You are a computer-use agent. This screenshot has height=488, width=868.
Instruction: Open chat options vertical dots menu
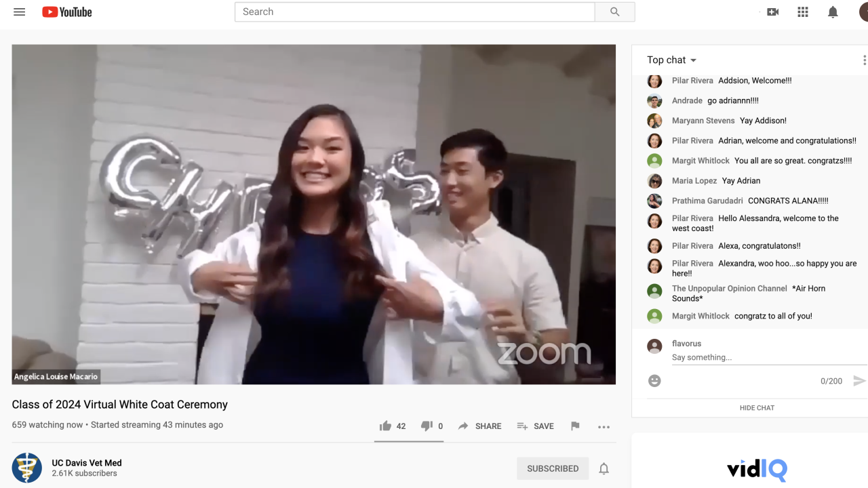tap(863, 60)
